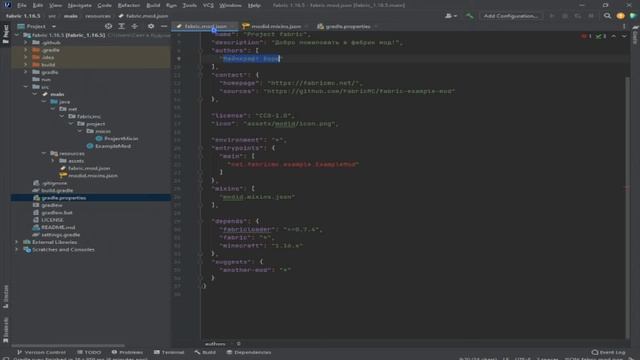Collapse the resources folder
Viewport: 640px width, 360px height.
(44, 153)
